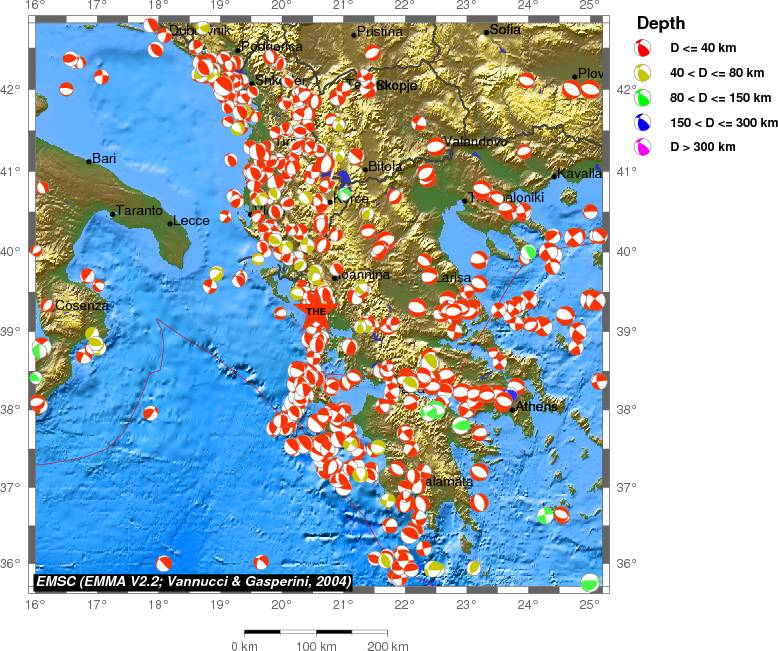This screenshot has height=651, width=778.
Task: Click the Kavalla city label
Action: (x=581, y=174)
